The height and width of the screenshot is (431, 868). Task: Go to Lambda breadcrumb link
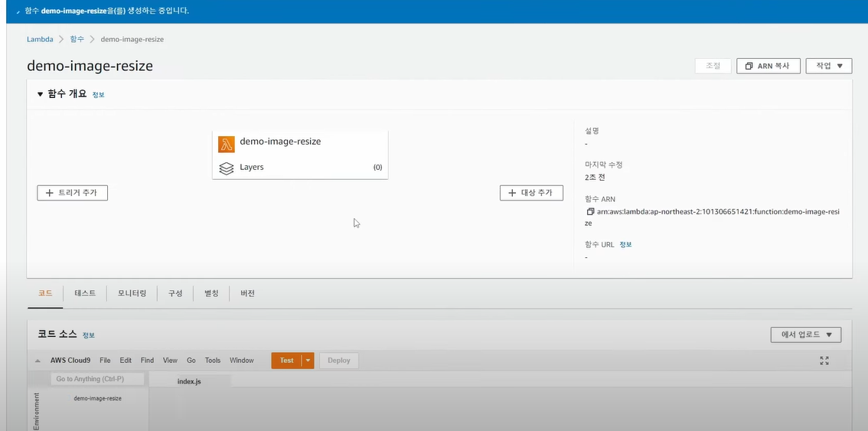click(x=40, y=39)
